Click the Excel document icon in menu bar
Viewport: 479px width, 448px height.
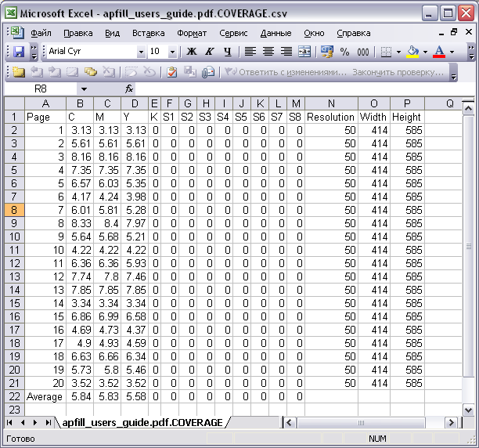(17, 33)
